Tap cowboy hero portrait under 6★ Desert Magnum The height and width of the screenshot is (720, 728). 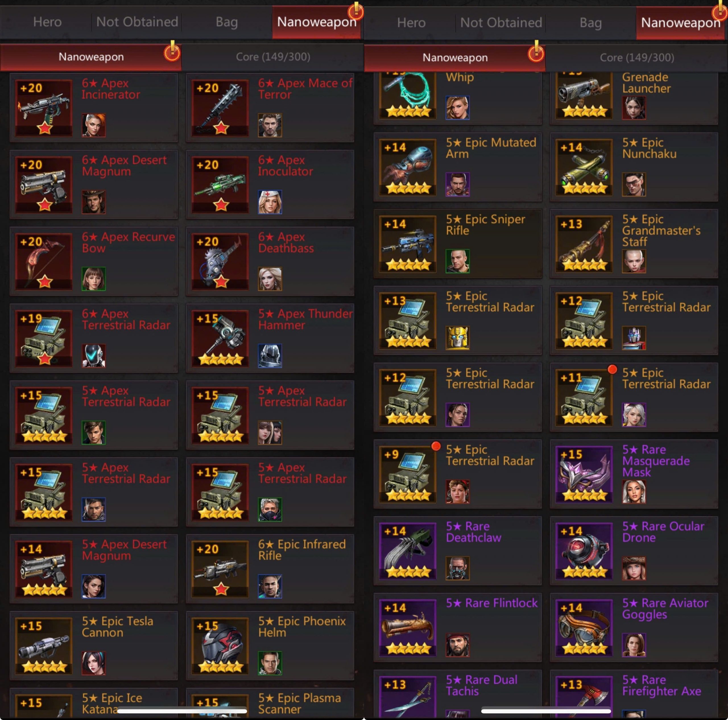click(x=94, y=202)
